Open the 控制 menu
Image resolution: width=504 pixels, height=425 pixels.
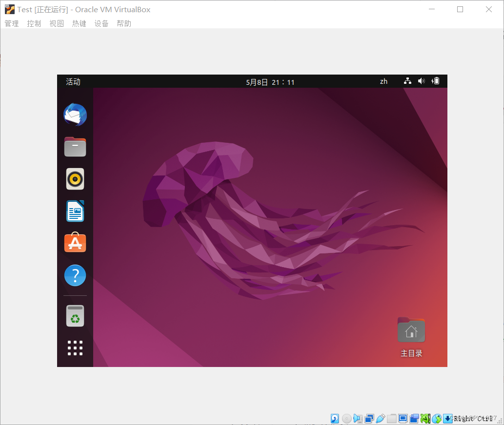pyautogui.click(x=34, y=23)
